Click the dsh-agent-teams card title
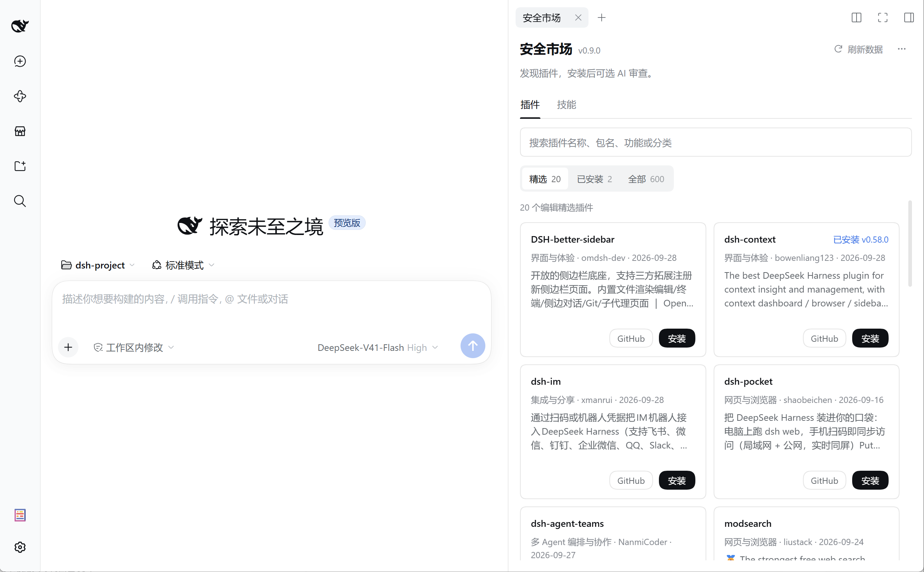 click(x=567, y=524)
